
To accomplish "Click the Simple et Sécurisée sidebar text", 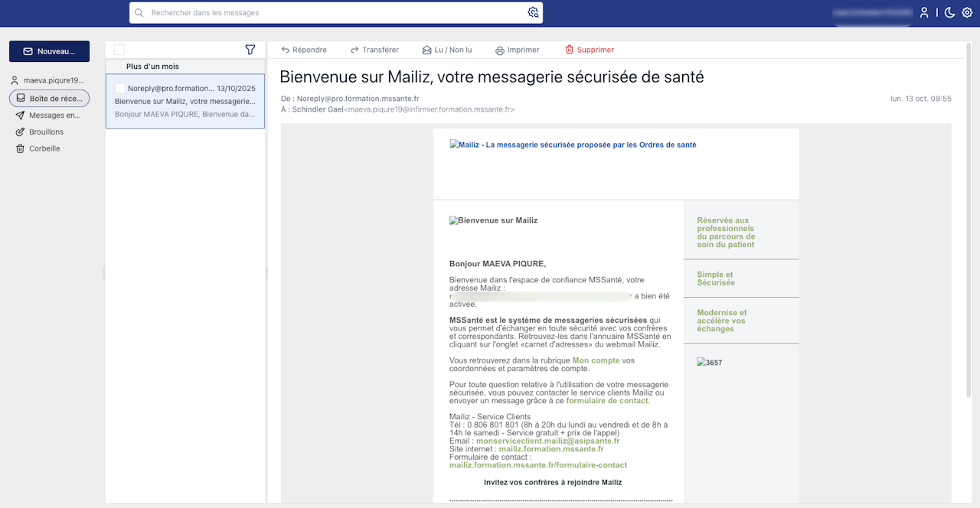I will [716, 278].
